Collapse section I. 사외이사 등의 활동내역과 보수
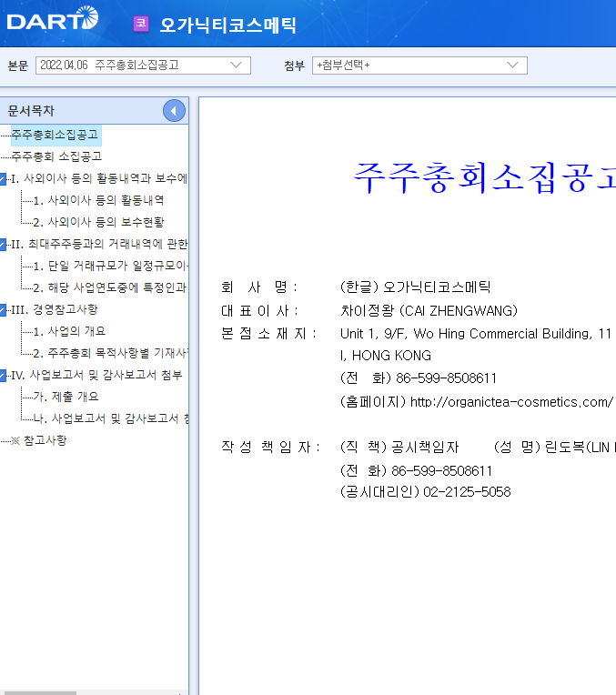The image size is (616, 695). tap(3, 179)
